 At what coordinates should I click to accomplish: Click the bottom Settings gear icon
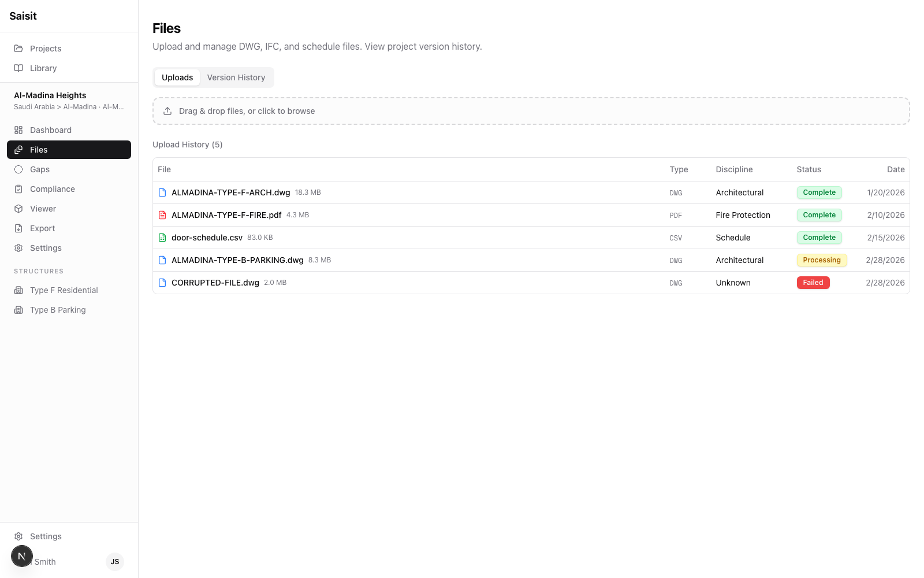(x=18, y=536)
